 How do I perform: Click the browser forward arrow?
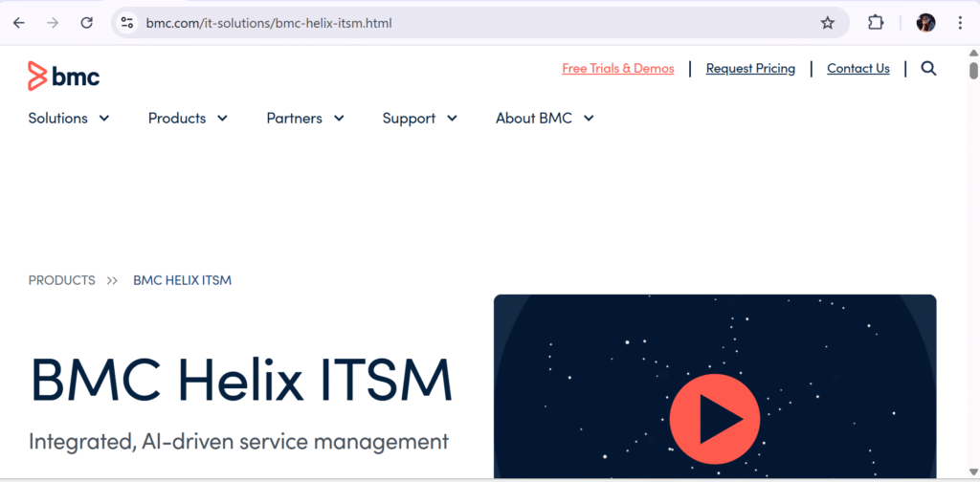coord(54,23)
